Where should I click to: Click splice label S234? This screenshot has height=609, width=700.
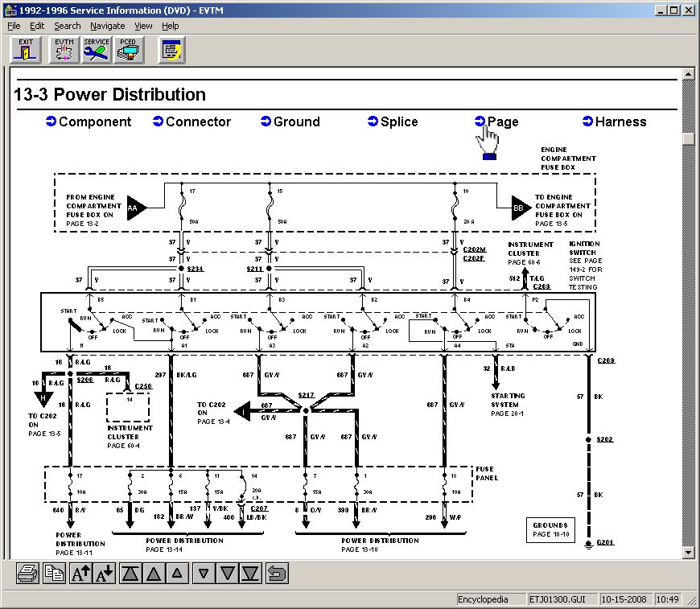195,269
